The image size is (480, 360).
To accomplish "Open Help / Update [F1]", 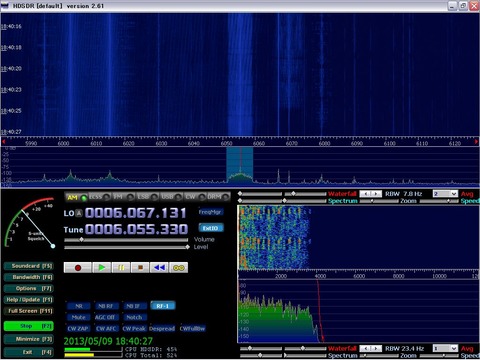I will pyautogui.click(x=28, y=300).
